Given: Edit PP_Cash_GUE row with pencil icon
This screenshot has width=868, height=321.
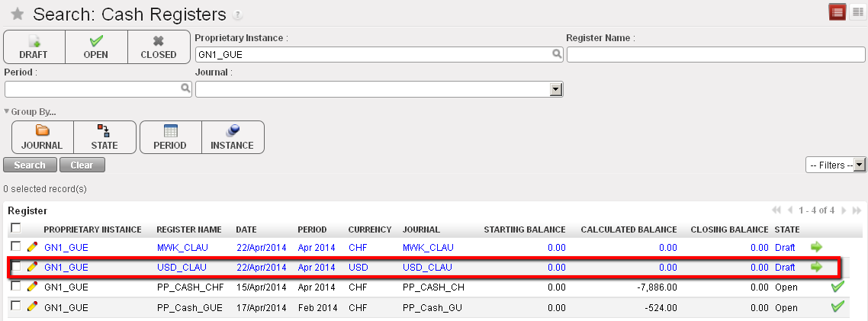Looking at the screenshot, I should (x=32, y=307).
